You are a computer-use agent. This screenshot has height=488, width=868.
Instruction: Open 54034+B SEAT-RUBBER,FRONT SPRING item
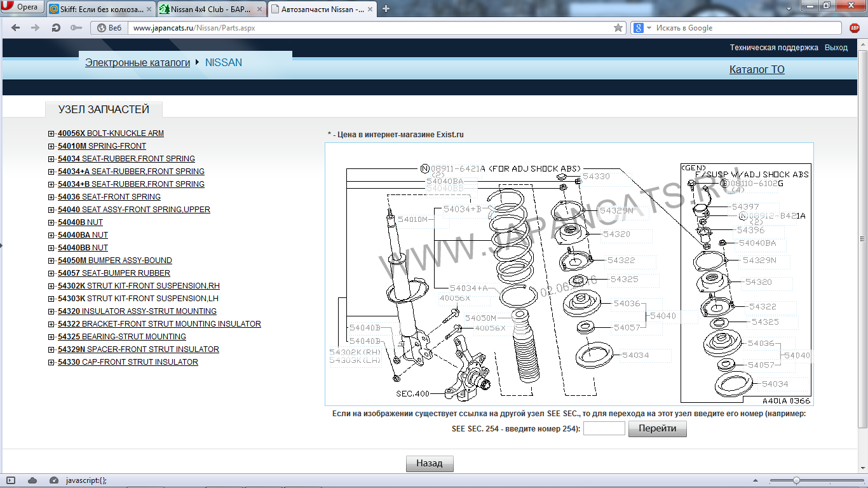[x=131, y=184]
